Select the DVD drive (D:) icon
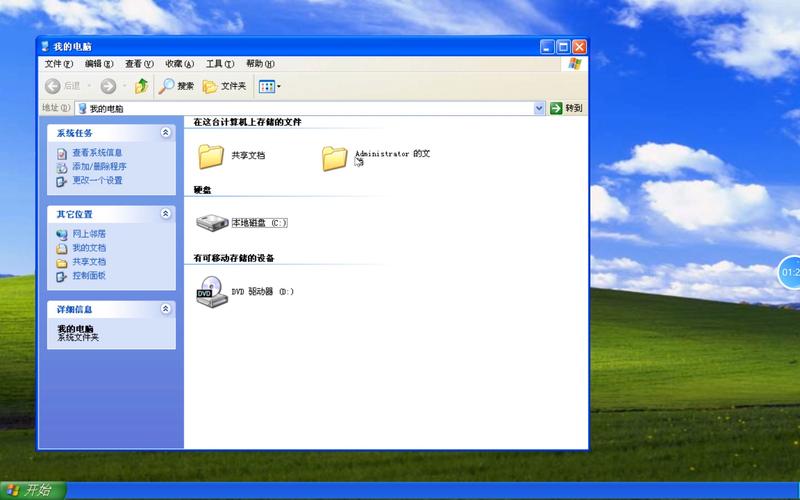The height and width of the screenshot is (500, 800). click(x=211, y=291)
